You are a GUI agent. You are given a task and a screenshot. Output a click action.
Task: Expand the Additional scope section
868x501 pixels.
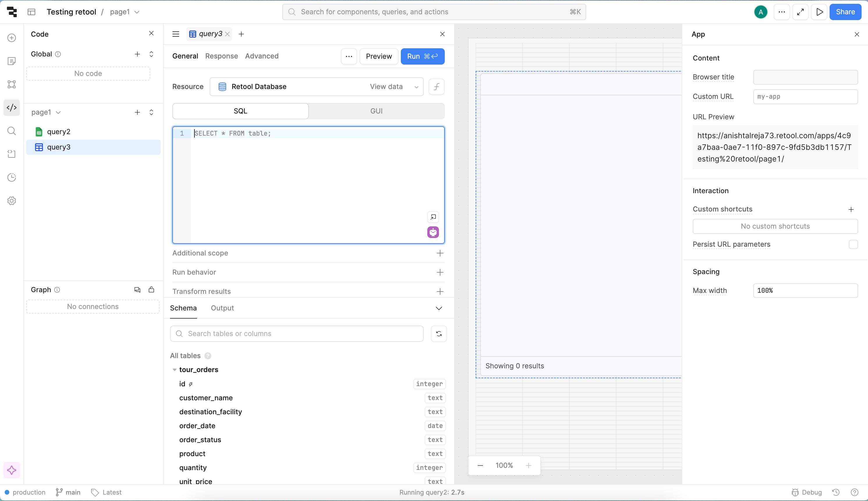440,253
